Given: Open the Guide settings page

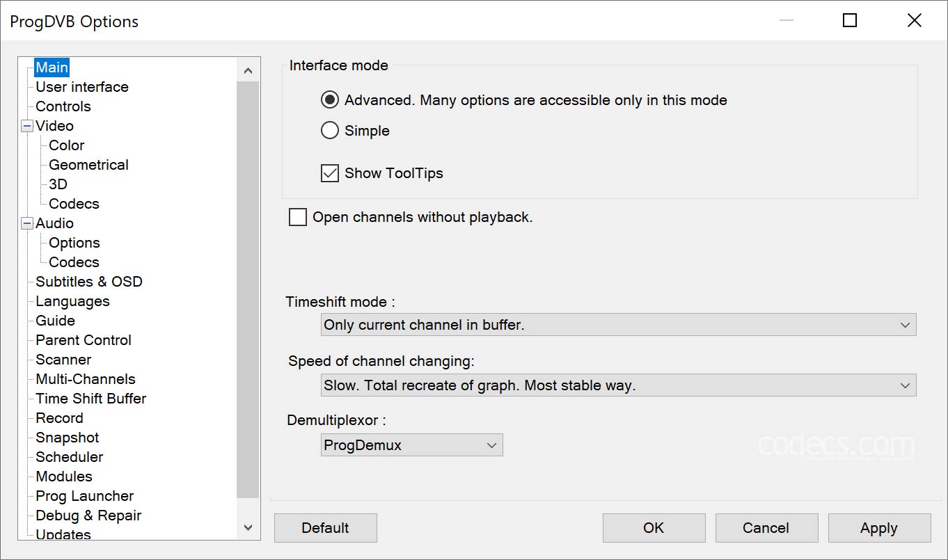Looking at the screenshot, I should (55, 321).
